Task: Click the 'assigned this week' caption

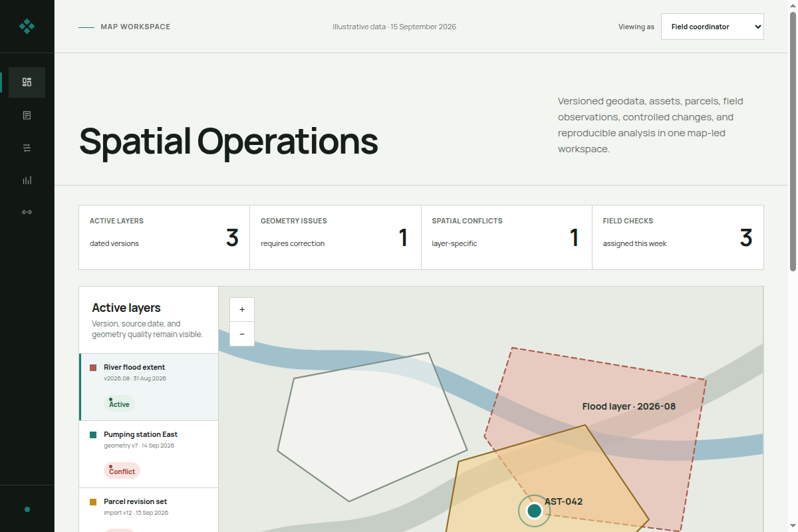Action: pyautogui.click(x=635, y=243)
